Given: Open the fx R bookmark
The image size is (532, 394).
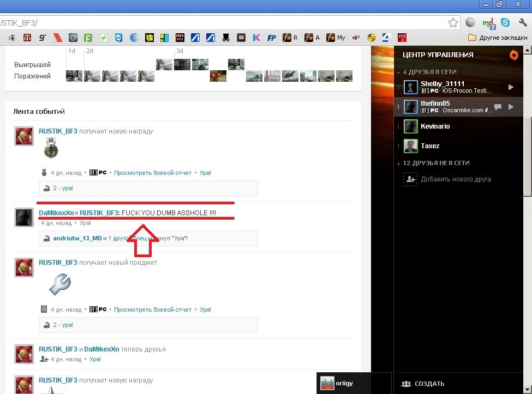Looking at the screenshot, I should click(290, 38).
